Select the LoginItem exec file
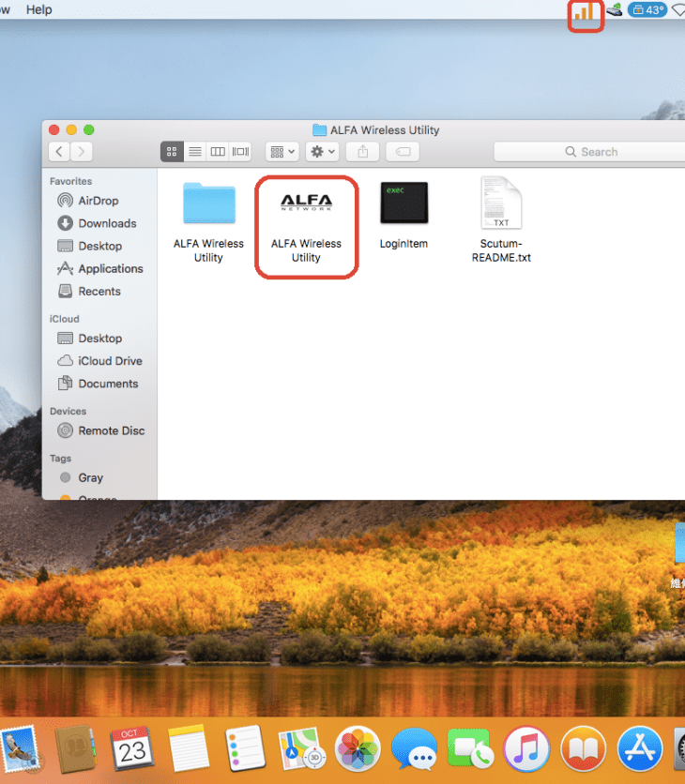 click(403, 203)
